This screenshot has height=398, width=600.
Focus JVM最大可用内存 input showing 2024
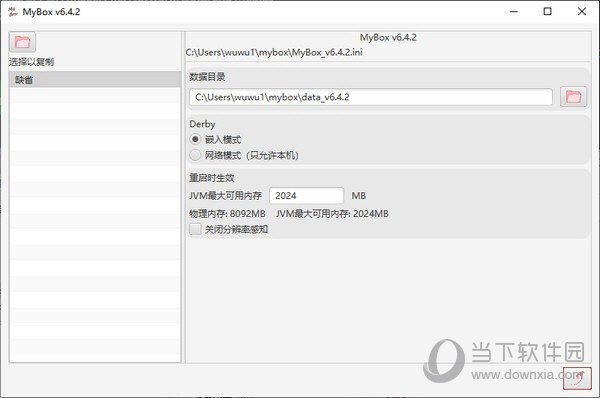tap(307, 196)
